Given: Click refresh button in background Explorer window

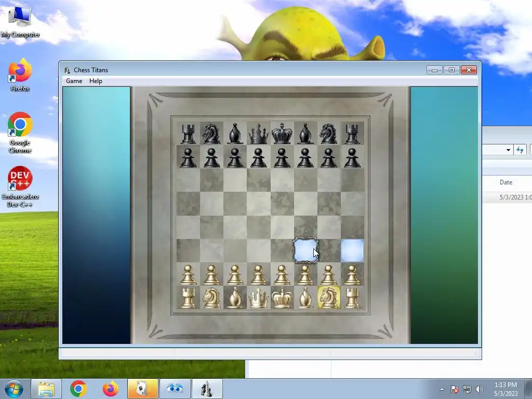Looking at the screenshot, I should [520, 150].
